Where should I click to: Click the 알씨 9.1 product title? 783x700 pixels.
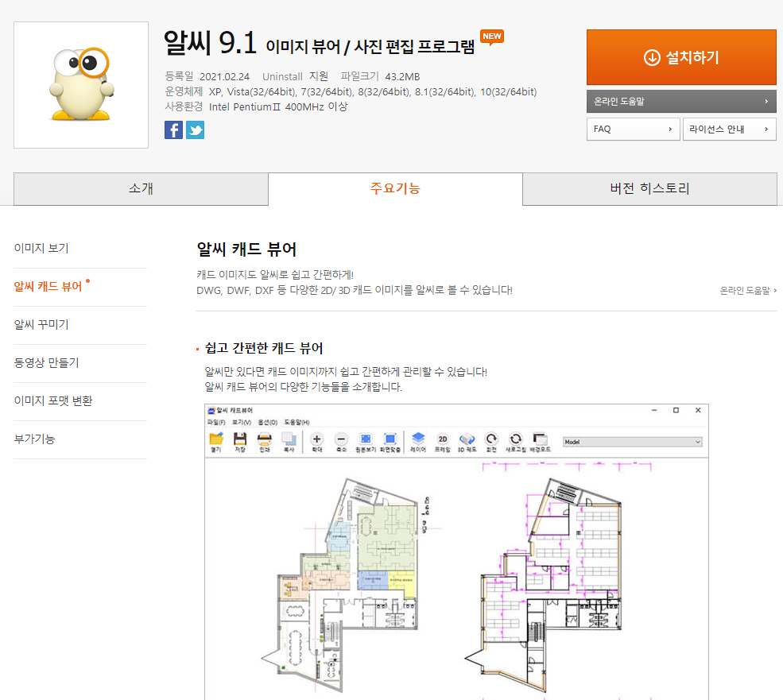pyautogui.click(x=210, y=43)
